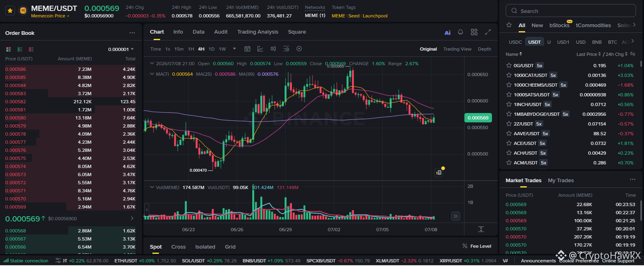Jump to latest candle with the double-arrow button
644x266 pixels.
click(456, 216)
